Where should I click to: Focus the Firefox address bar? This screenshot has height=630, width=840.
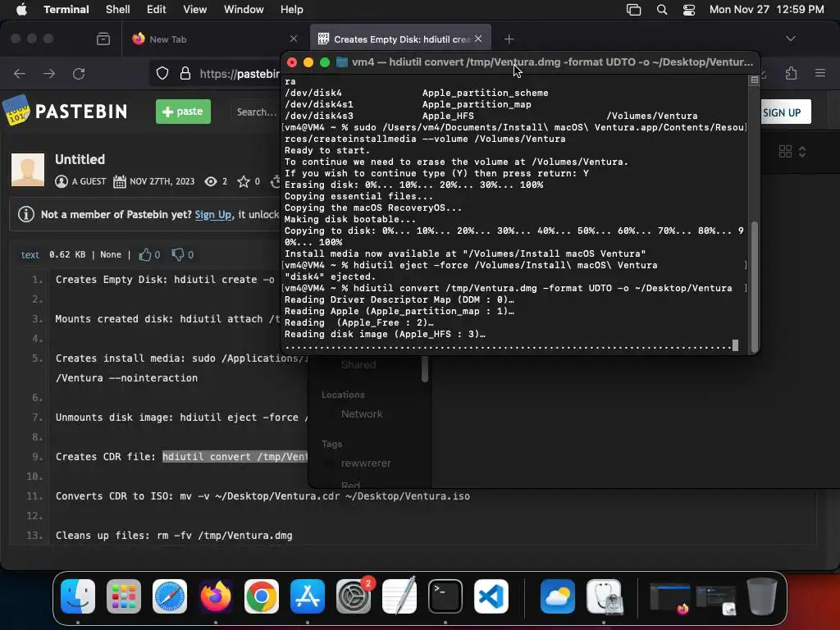pos(239,73)
